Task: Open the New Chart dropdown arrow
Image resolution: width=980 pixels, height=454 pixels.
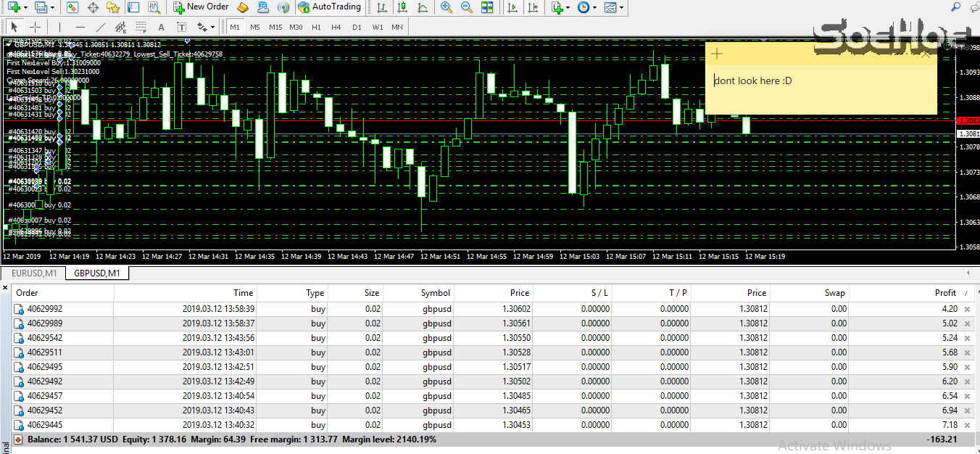Action: 25,8
